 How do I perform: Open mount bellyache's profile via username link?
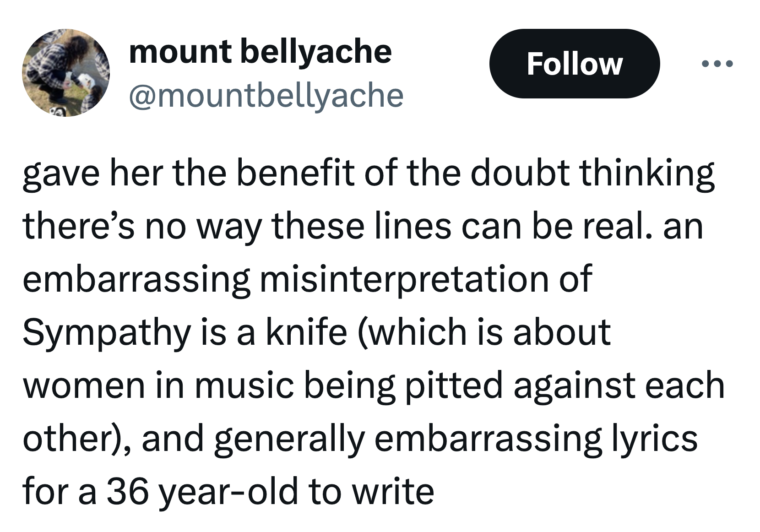pos(268,95)
